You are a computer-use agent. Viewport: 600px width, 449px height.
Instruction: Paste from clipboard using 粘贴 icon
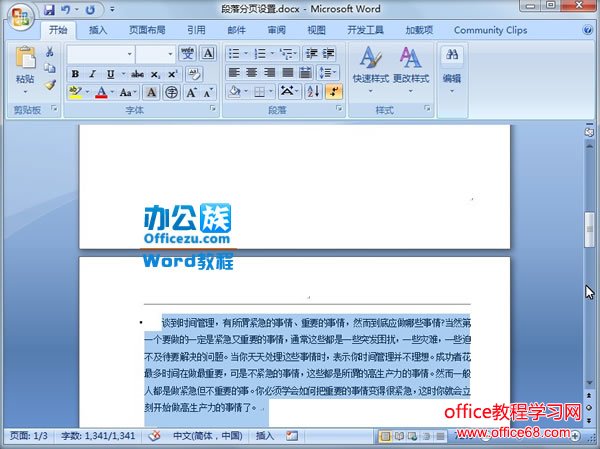point(25,58)
